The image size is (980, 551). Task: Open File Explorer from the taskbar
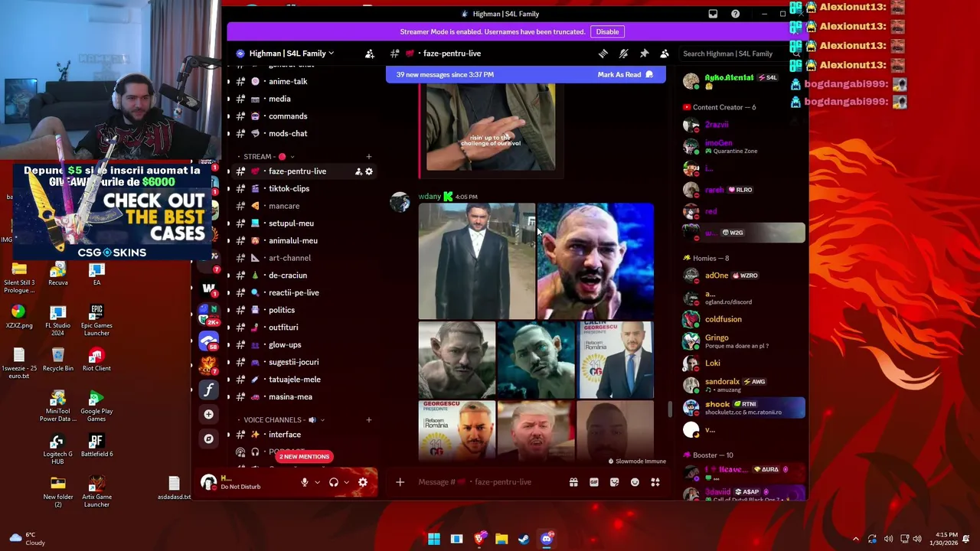tap(501, 539)
